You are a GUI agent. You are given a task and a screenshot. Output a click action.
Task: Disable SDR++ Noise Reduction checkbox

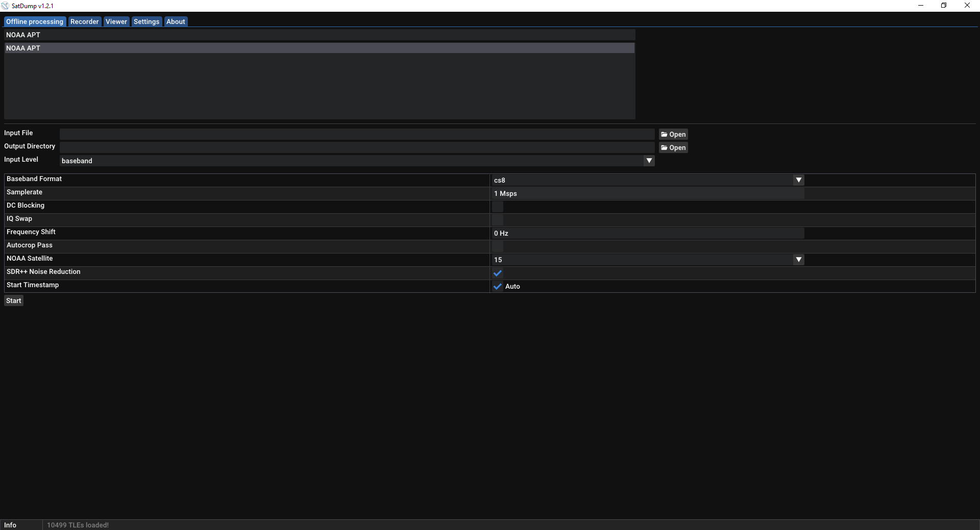(498, 273)
